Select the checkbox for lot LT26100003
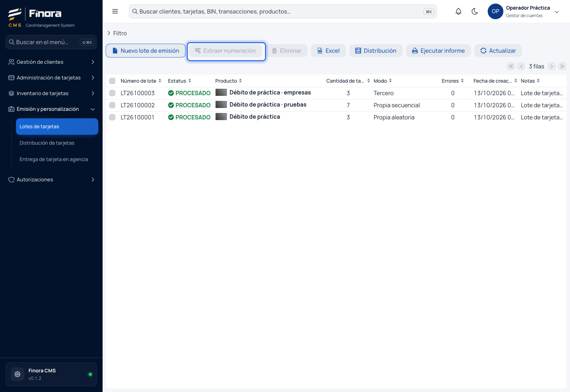 [x=112, y=93]
